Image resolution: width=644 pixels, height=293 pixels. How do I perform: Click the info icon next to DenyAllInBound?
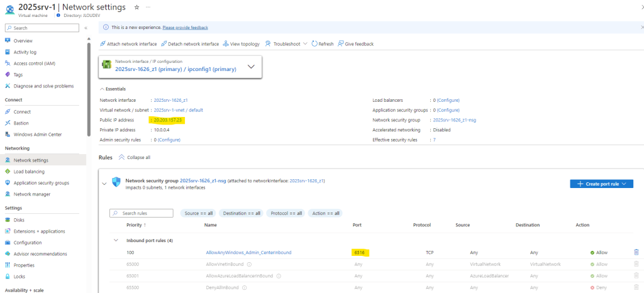click(245, 288)
